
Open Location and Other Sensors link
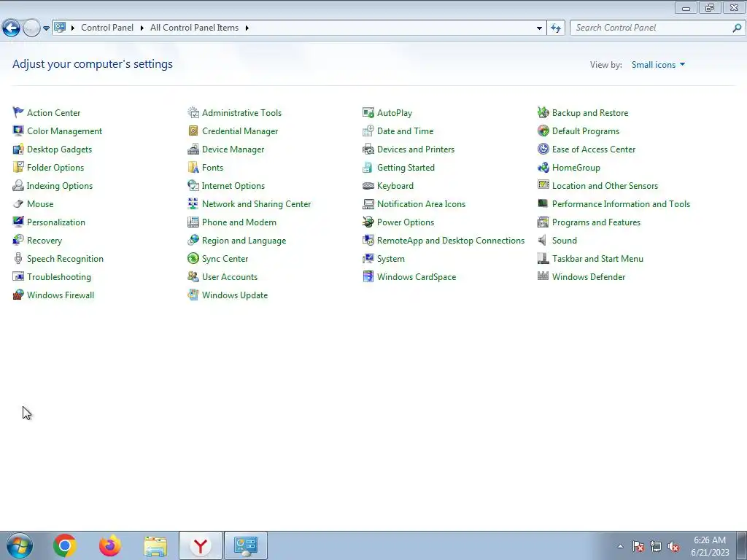click(x=605, y=186)
